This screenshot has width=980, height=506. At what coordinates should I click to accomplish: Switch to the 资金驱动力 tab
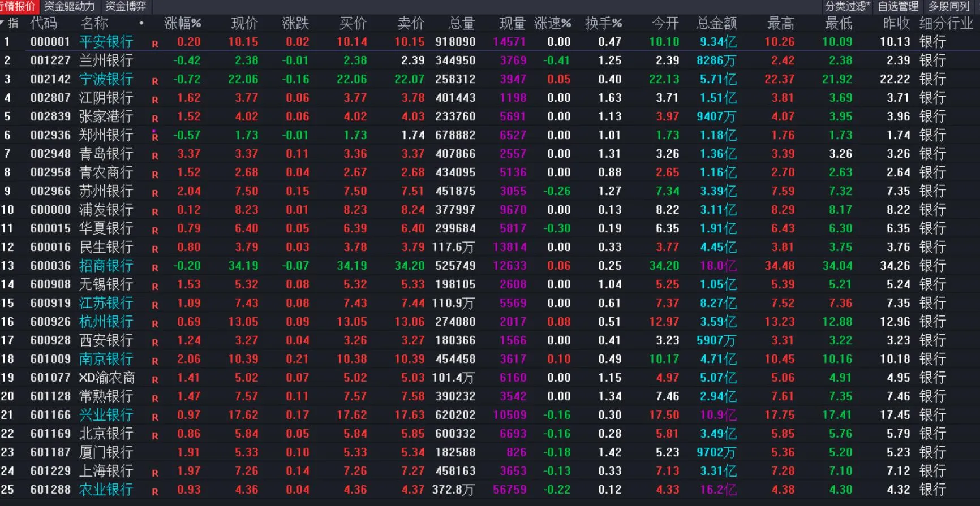[69, 6]
